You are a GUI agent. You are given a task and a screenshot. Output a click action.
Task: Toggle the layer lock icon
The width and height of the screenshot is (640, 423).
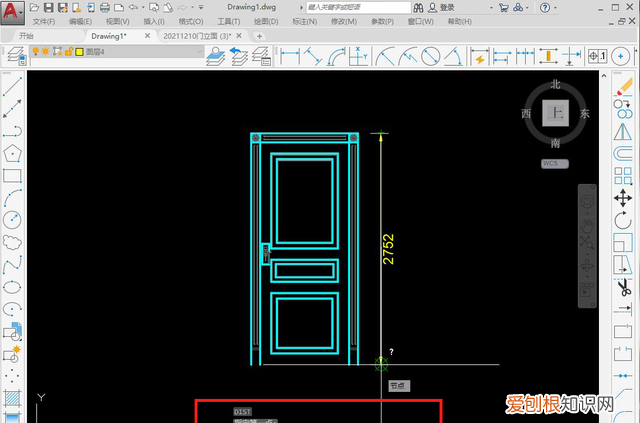tap(68, 51)
